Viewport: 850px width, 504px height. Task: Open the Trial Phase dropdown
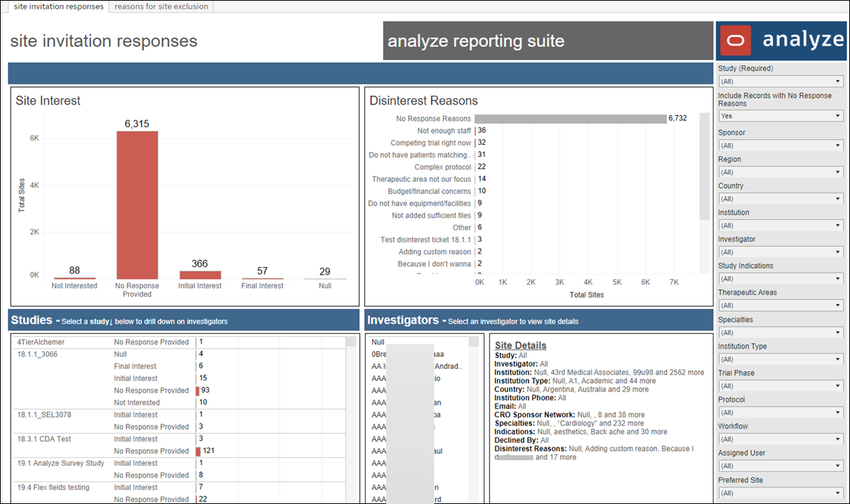(781, 386)
